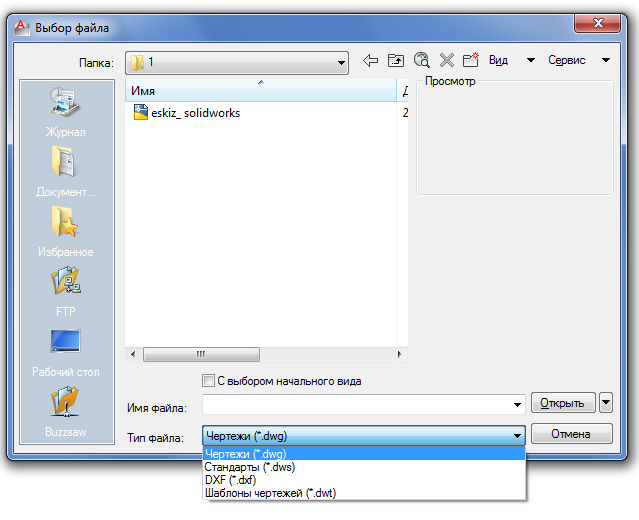Screen dimensions: 639x520
Task: Choose Стандарты (*.dws) file type
Action: tap(364, 467)
